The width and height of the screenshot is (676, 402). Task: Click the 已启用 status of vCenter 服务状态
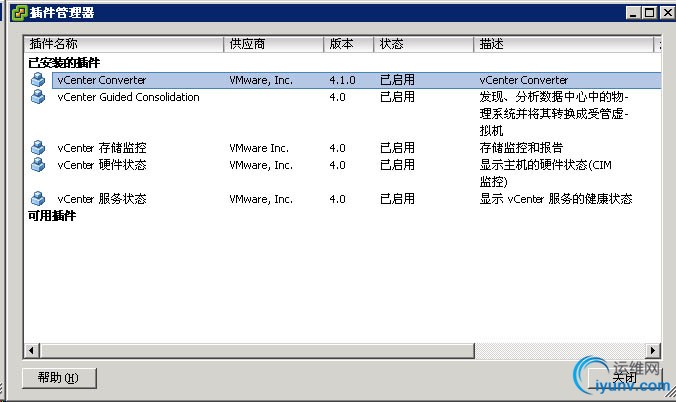click(x=397, y=199)
